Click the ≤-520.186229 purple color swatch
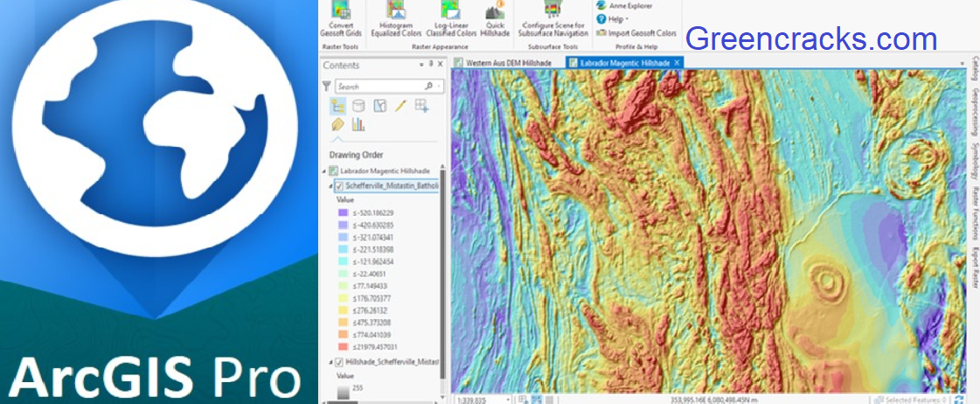Screen dimensions: 980x404 341,213
